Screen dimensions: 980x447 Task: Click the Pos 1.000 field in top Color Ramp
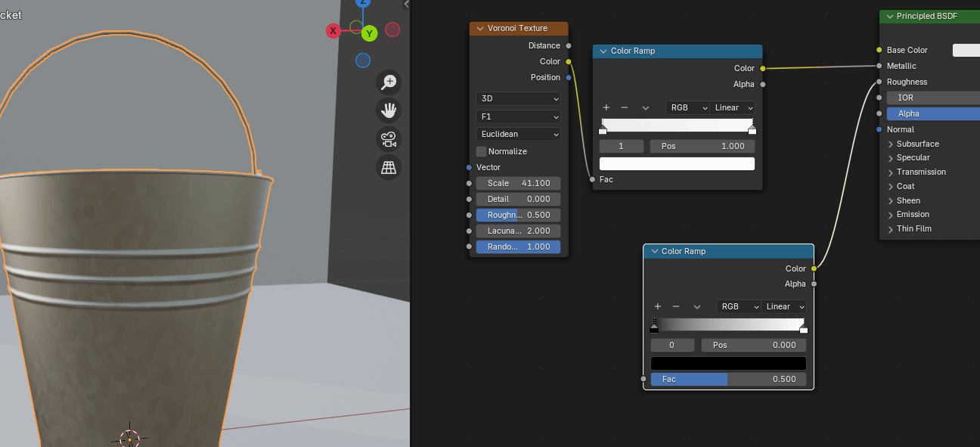coord(702,146)
